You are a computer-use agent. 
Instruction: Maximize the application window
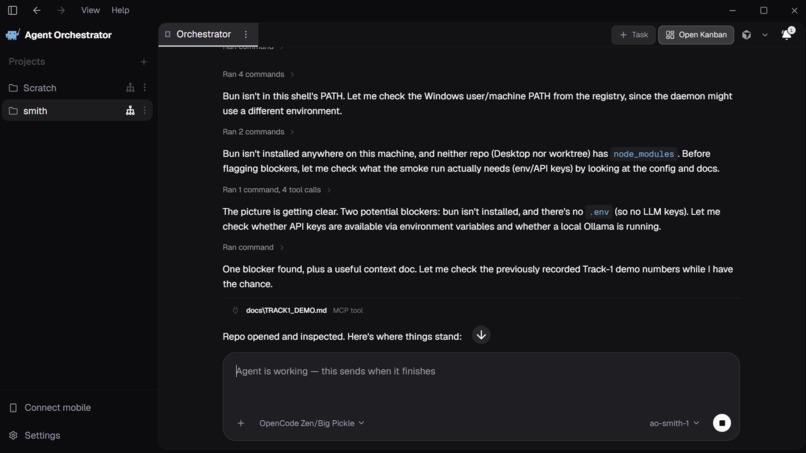point(764,10)
